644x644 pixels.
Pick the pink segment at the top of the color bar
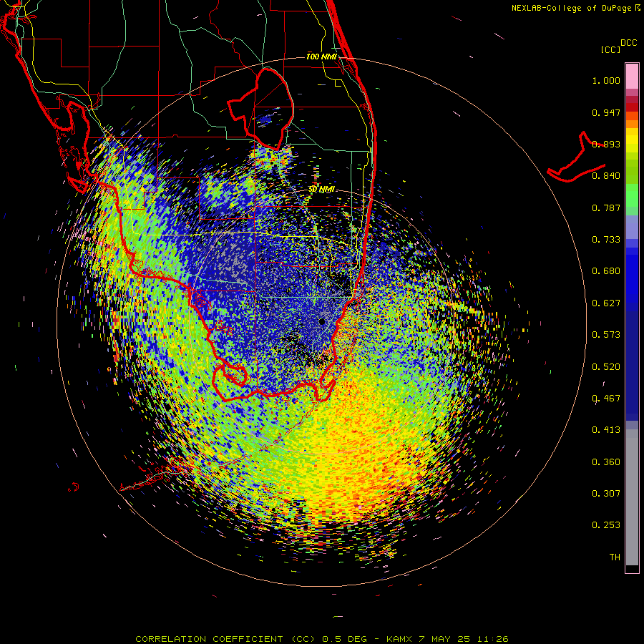632,76
